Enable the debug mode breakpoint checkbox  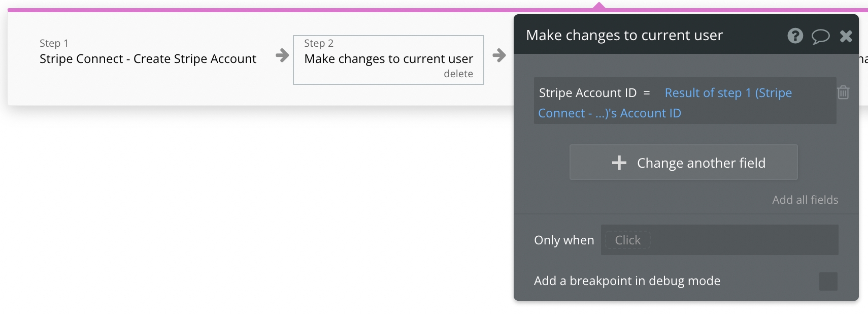click(x=828, y=281)
